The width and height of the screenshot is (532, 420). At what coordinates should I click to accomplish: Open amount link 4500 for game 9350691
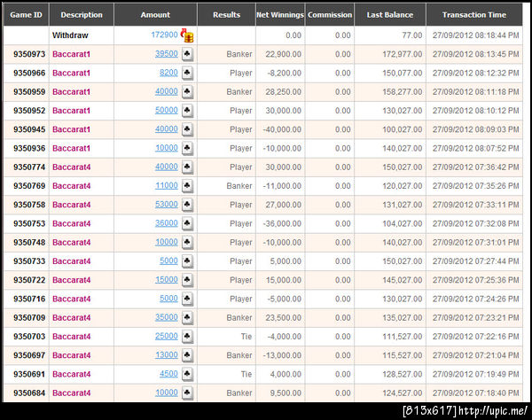click(x=169, y=374)
